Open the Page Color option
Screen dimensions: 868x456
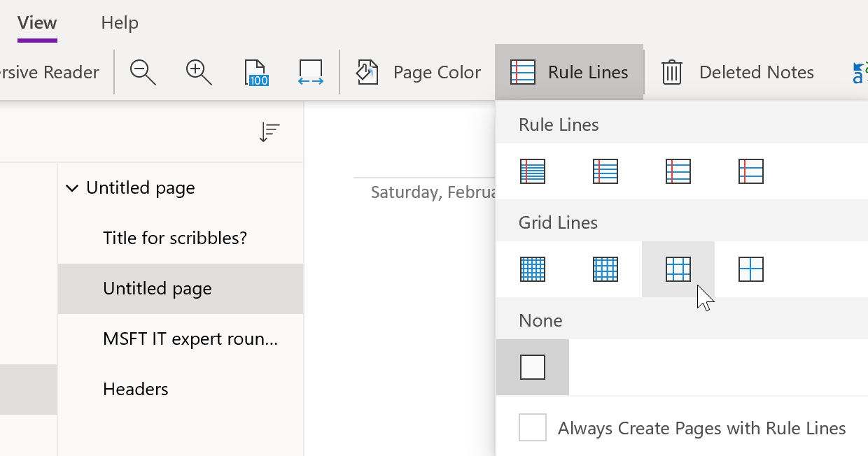[x=419, y=72]
